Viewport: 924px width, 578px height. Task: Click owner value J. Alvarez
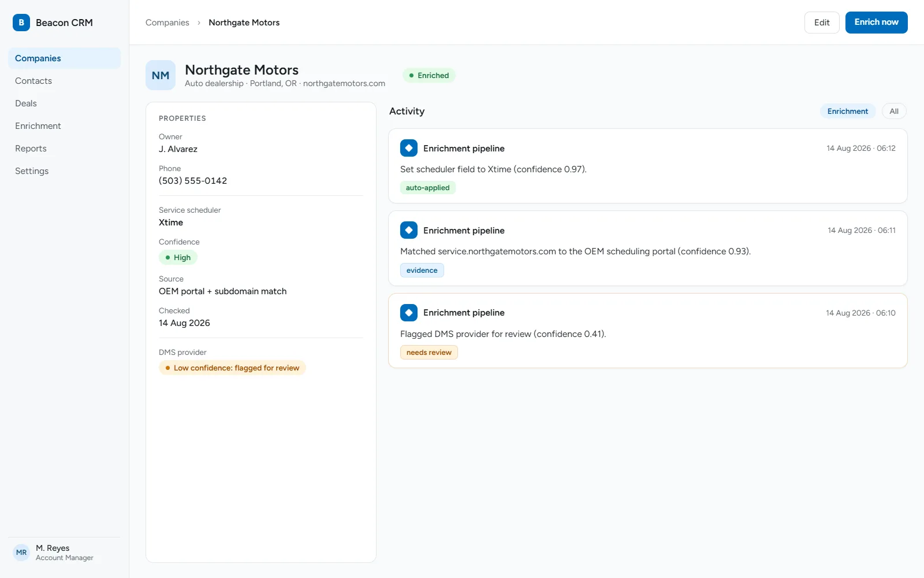178,149
